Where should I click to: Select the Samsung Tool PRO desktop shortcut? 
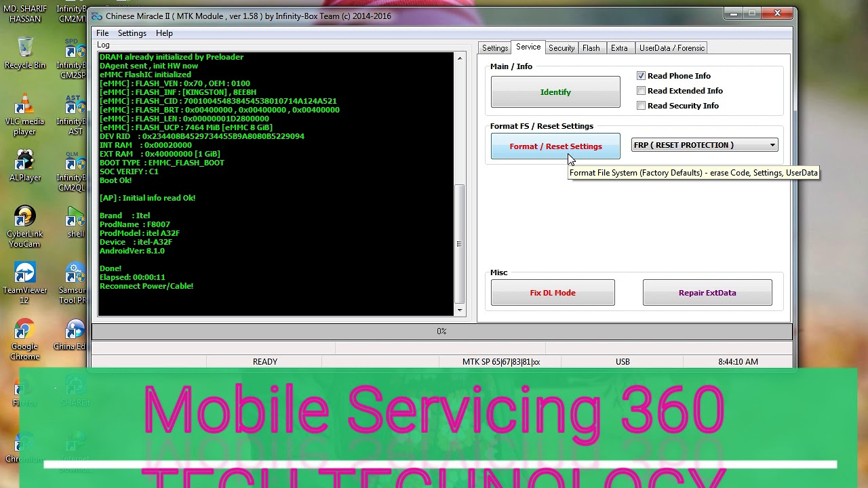click(73, 283)
